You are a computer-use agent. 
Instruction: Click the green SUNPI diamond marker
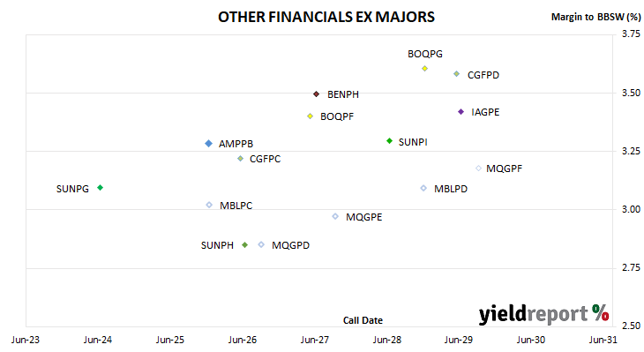[x=389, y=141]
